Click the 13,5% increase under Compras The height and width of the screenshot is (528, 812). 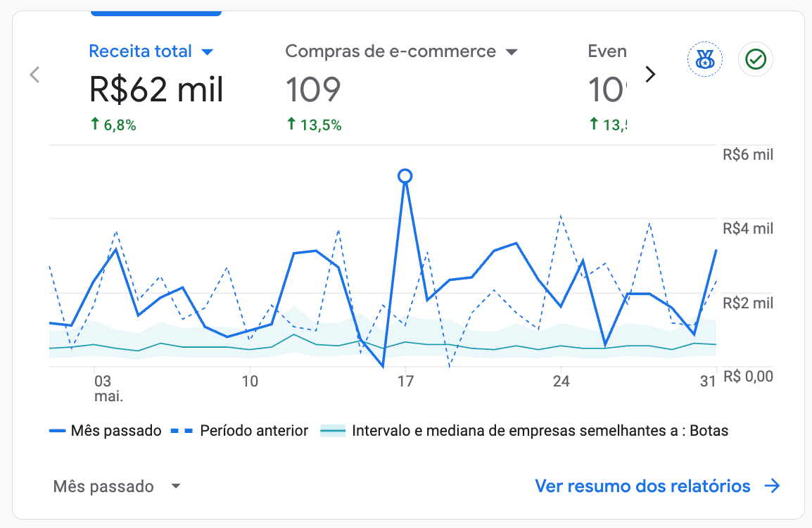tap(314, 125)
